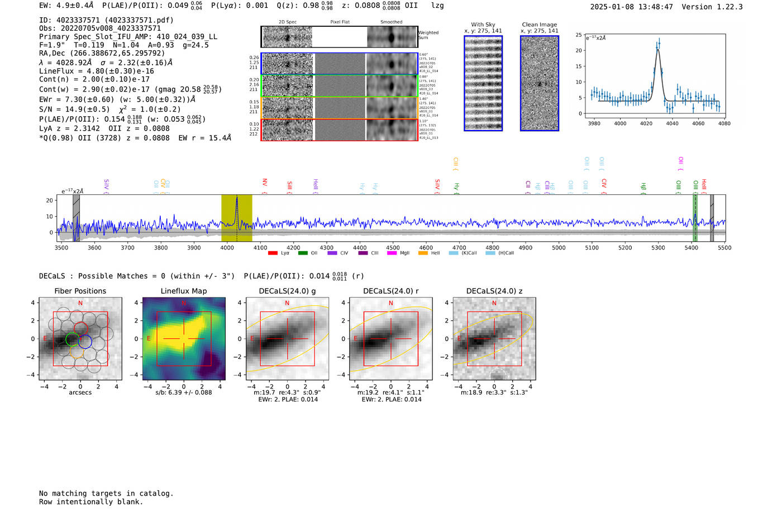Click the timestamp 2025-01-08 13:48:47

tap(632, 7)
